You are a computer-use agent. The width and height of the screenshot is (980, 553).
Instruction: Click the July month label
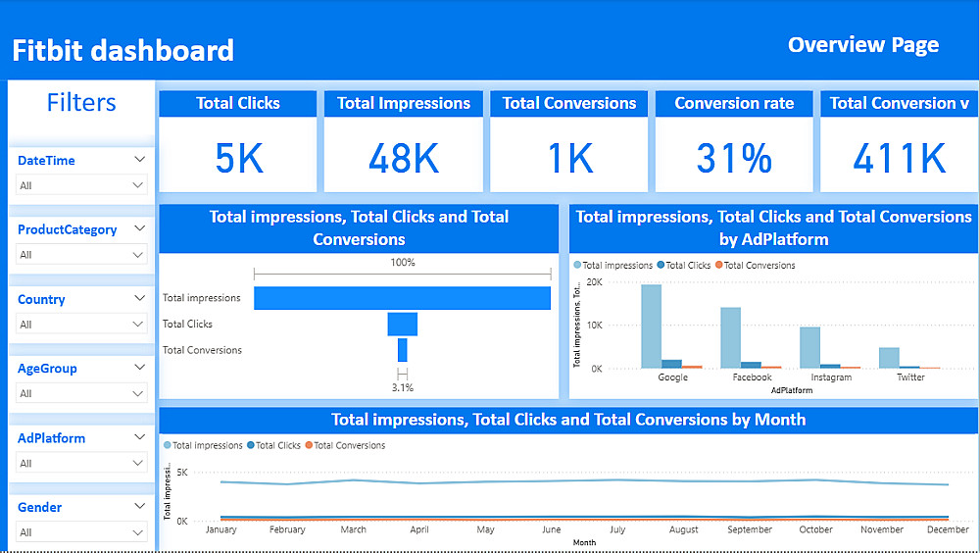coord(617,529)
